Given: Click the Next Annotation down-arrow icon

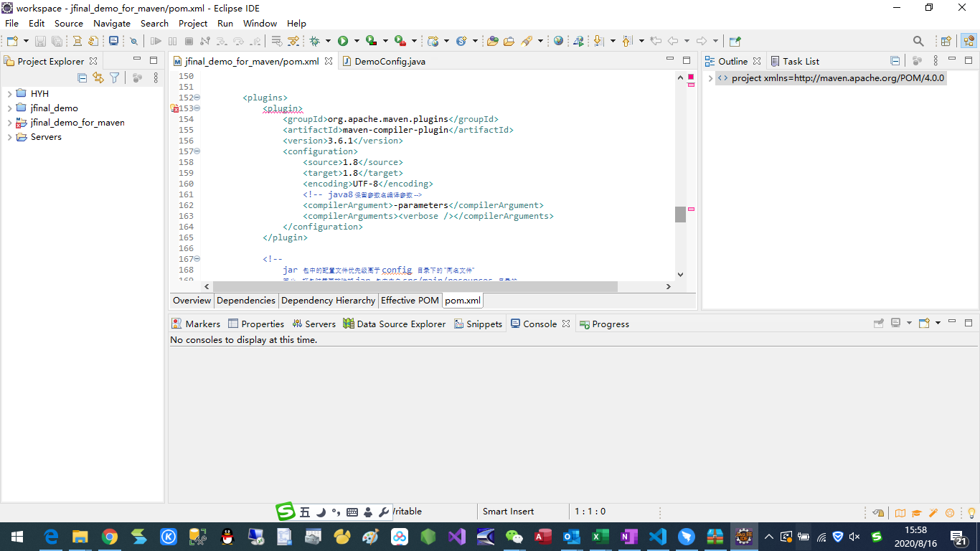Looking at the screenshot, I should [x=598, y=42].
